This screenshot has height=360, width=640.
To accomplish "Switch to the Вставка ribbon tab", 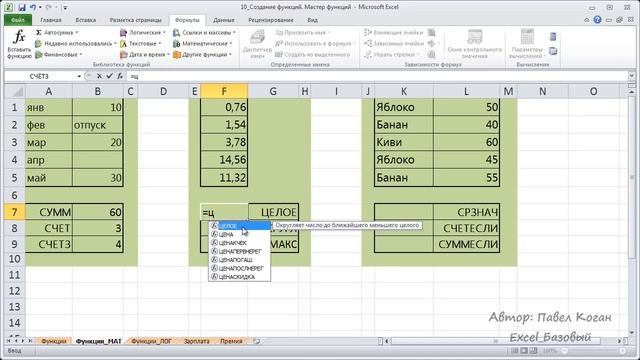I will coord(86,20).
